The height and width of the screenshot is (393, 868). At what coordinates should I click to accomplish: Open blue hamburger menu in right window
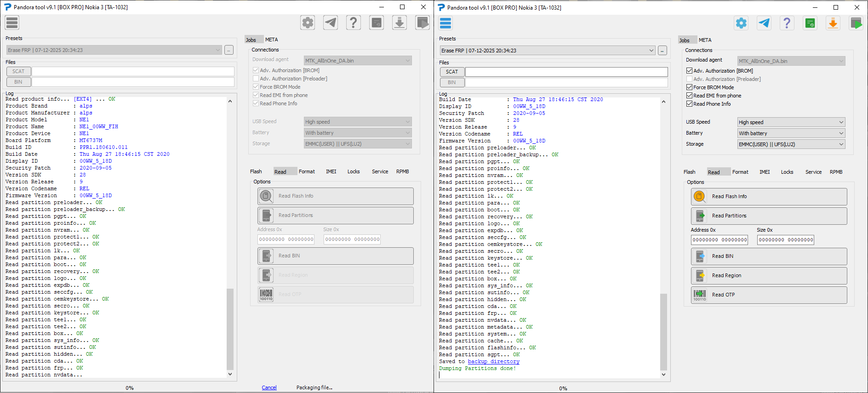click(445, 23)
